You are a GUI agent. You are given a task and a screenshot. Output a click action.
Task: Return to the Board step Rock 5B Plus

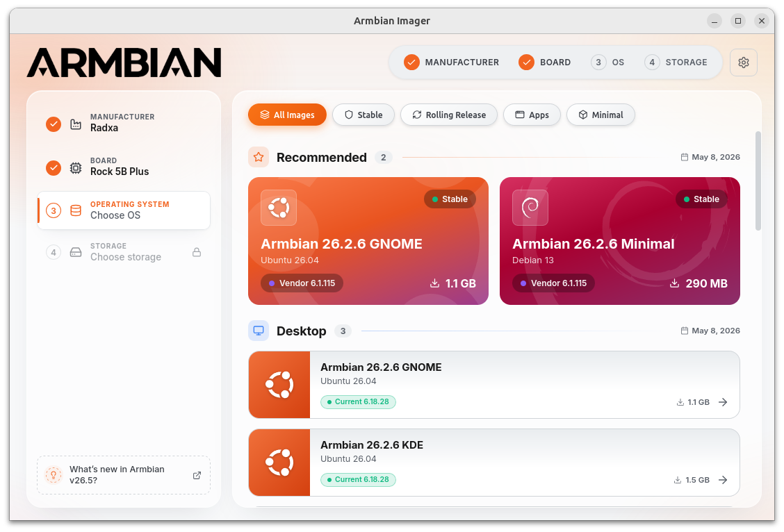pos(124,167)
